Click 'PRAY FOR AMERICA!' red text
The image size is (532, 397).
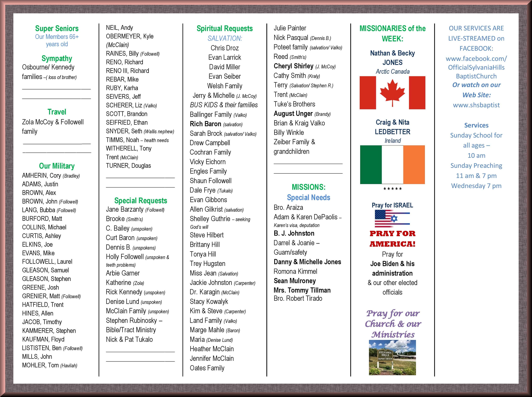pos(392,239)
